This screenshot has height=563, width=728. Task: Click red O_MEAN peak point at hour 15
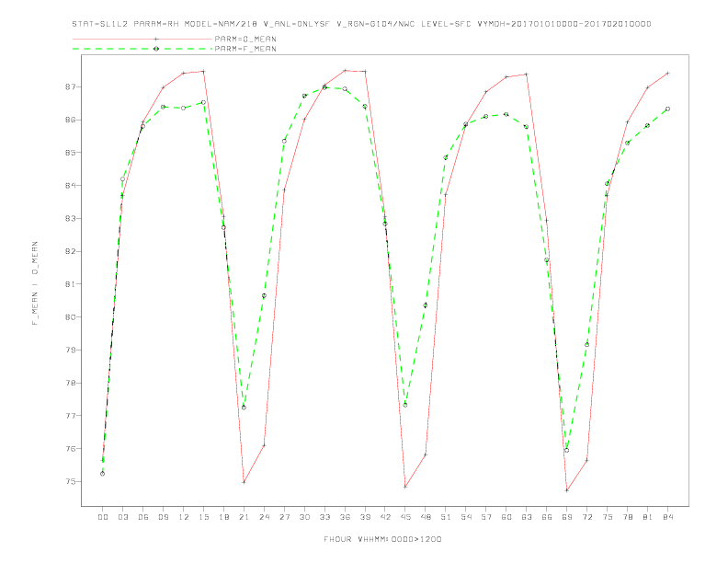point(203,71)
